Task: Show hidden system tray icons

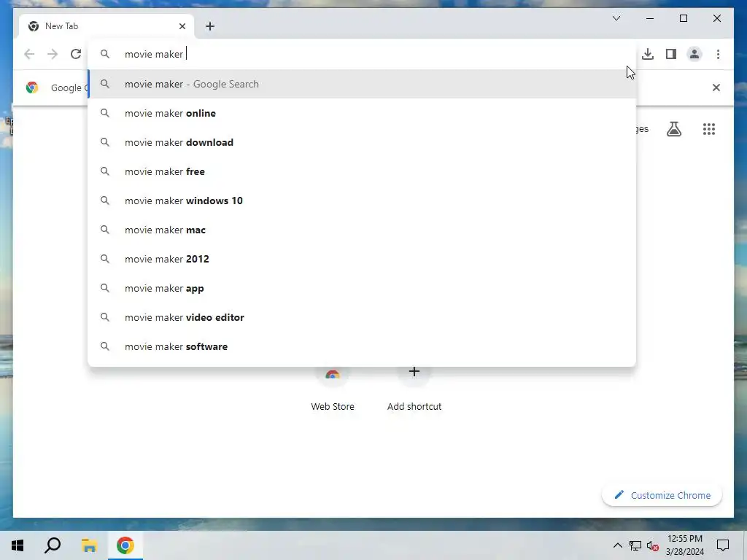Action: click(x=617, y=545)
